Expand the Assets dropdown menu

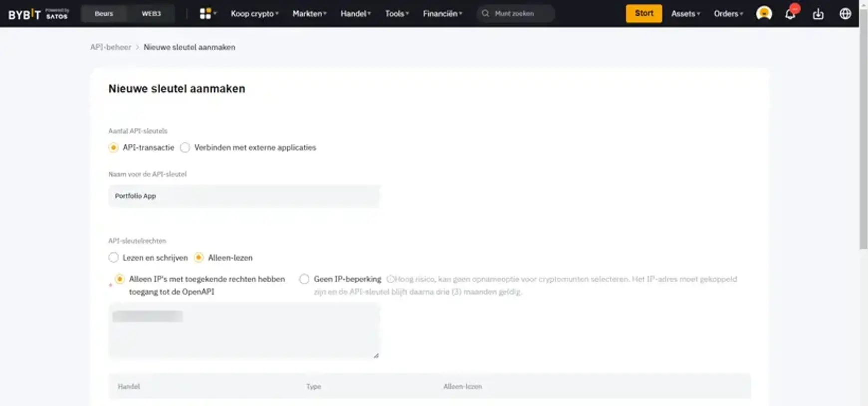(x=685, y=13)
